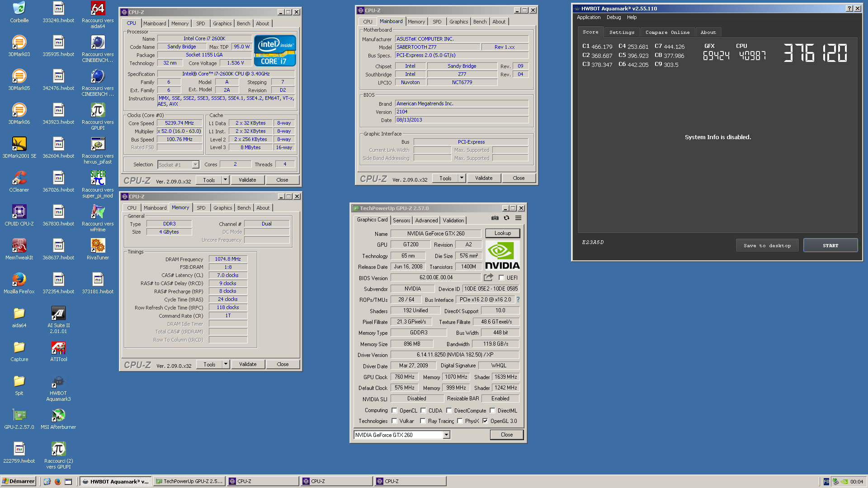This screenshot has height=488, width=868.
Task: Click the GPU-Z BIOS Version field
Action: pyautogui.click(x=436, y=277)
